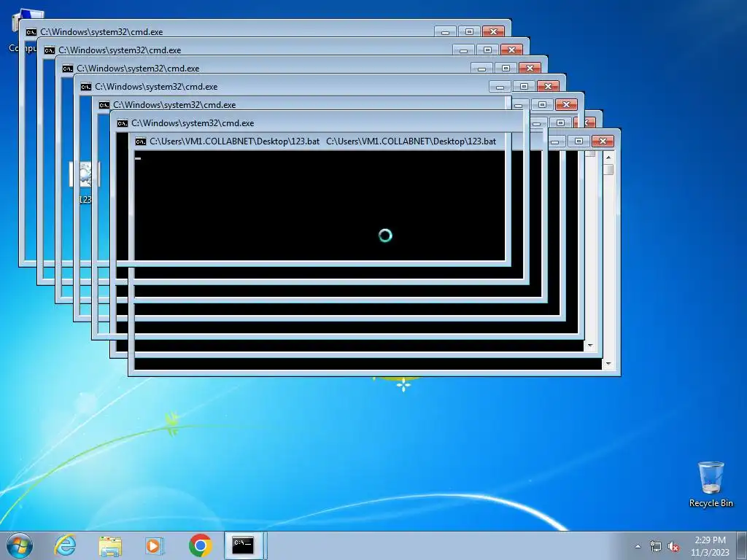Click title text of rearmost cmd.exe window
747x560 pixels.
[101, 32]
